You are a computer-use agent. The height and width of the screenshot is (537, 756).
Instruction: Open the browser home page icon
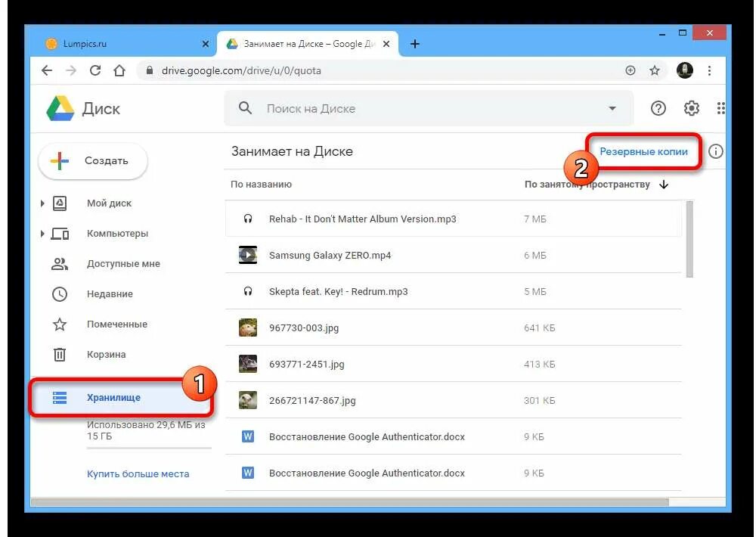pyautogui.click(x=119, y=70)
